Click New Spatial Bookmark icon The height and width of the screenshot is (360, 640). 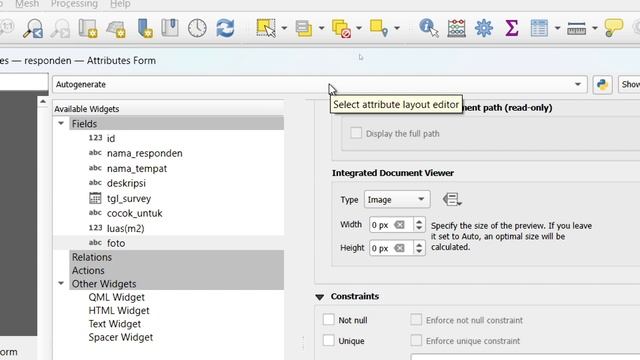pos(145,29)
